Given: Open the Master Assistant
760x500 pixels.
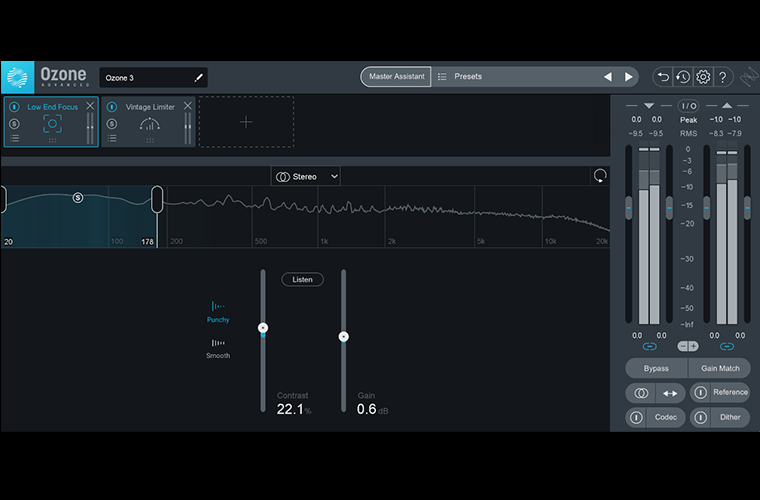Looking at the screenshot, I should point(396,77).
